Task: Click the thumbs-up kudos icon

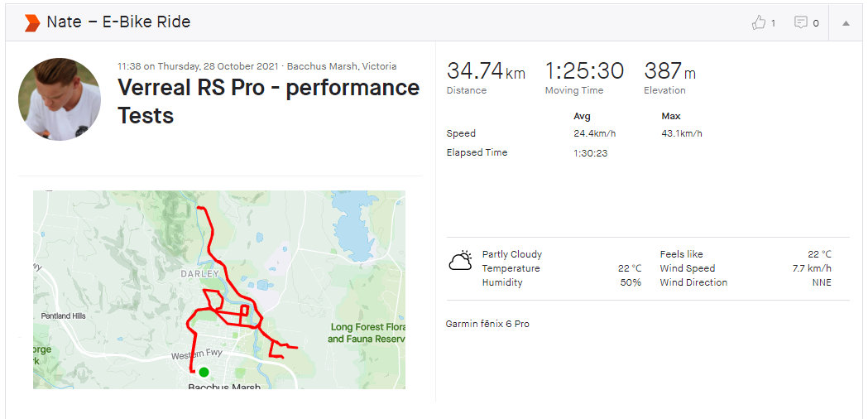Action: click(758, 22)
